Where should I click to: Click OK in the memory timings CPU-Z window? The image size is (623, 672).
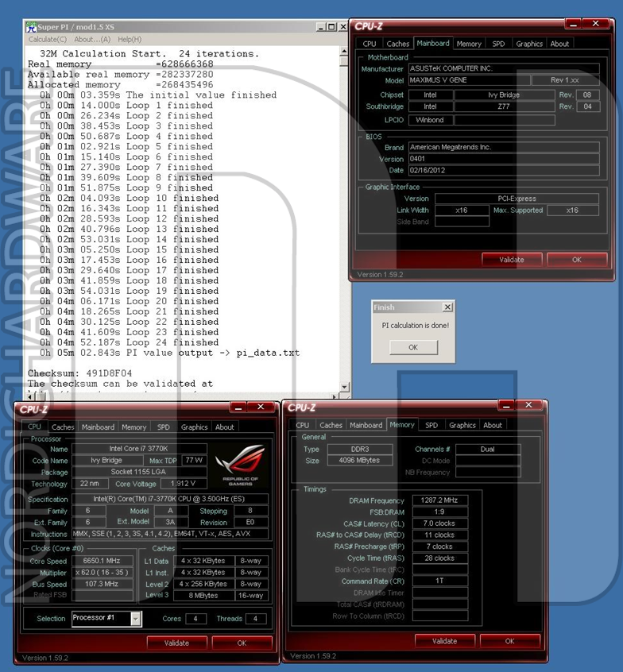click(x=509, y=640)
